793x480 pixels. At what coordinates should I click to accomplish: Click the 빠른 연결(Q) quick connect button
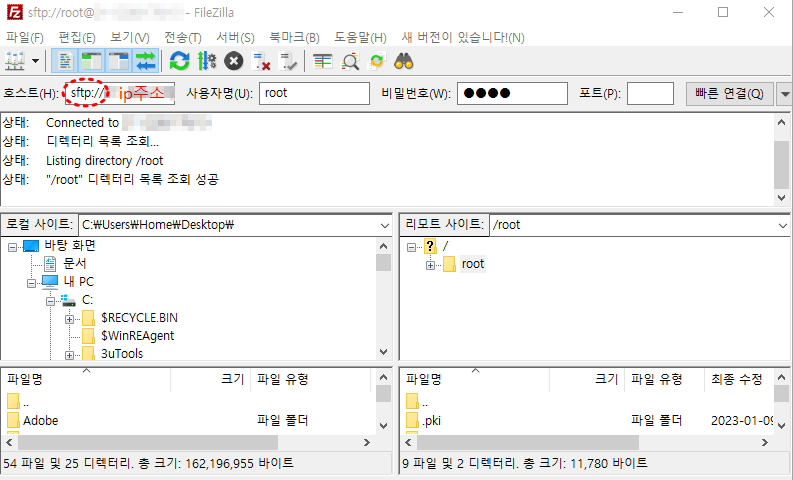[x=729, y=94]
